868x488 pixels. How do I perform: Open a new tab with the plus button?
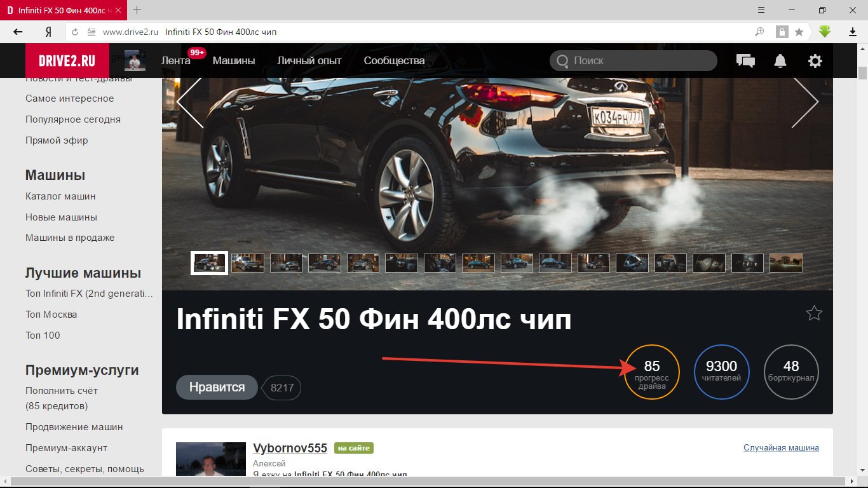137,10
